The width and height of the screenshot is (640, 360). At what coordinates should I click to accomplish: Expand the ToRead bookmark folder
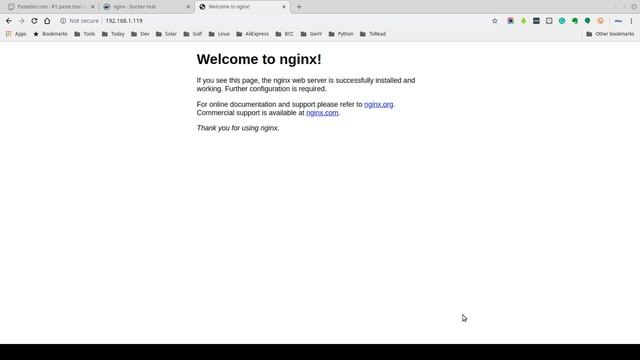[x=373, y=34]
